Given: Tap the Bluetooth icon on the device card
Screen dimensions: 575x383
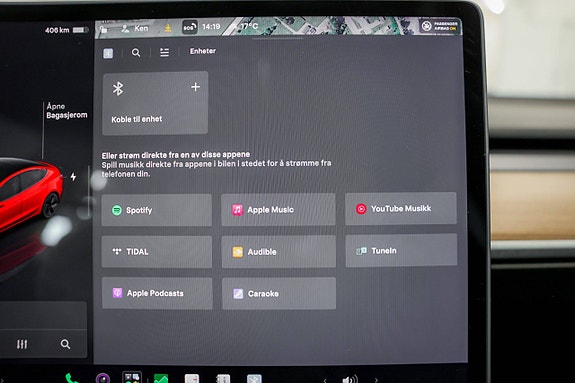Looking at the screenshot, I should (118, 88).
